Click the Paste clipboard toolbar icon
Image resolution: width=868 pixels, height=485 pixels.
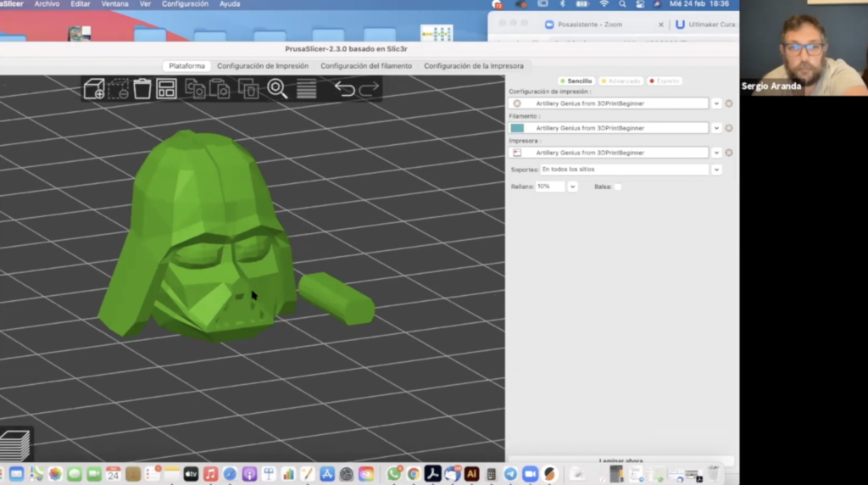pos(220,88)
